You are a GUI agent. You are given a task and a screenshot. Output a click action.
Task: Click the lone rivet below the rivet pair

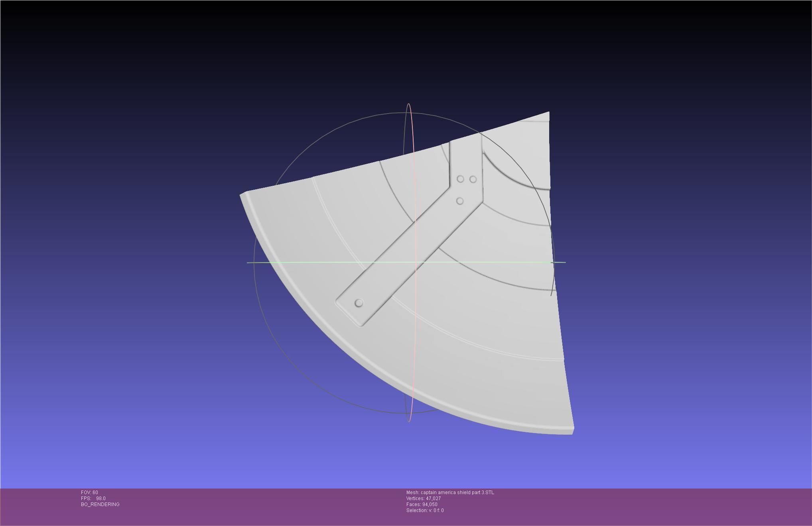pos(459,201)
